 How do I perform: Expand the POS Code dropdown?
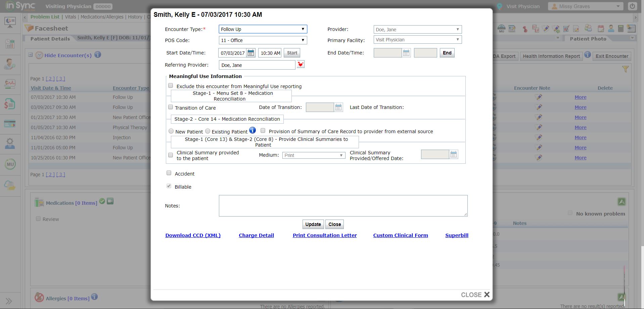pyautogui.click(x=263, y=40)
